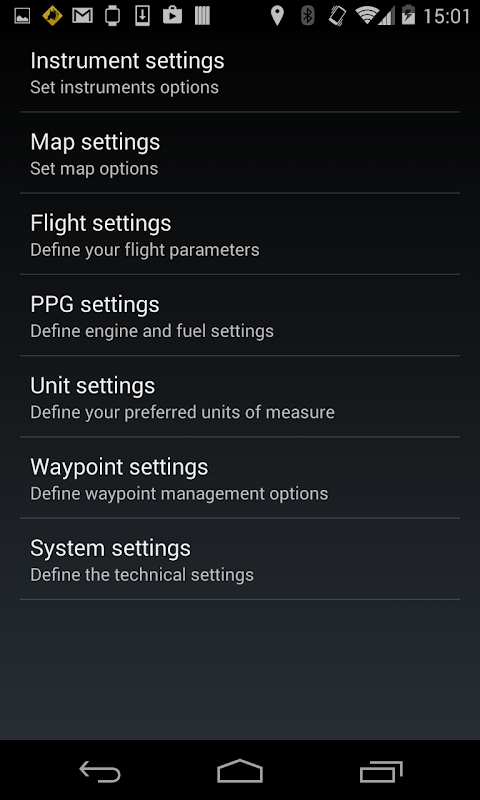Open System settings
Image resolution: width=480 pixels, height=800 pixels.
point(240,559)
